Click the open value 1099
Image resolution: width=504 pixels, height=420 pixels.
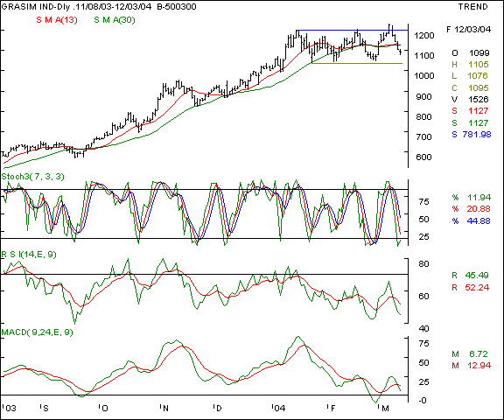point(479,53)
